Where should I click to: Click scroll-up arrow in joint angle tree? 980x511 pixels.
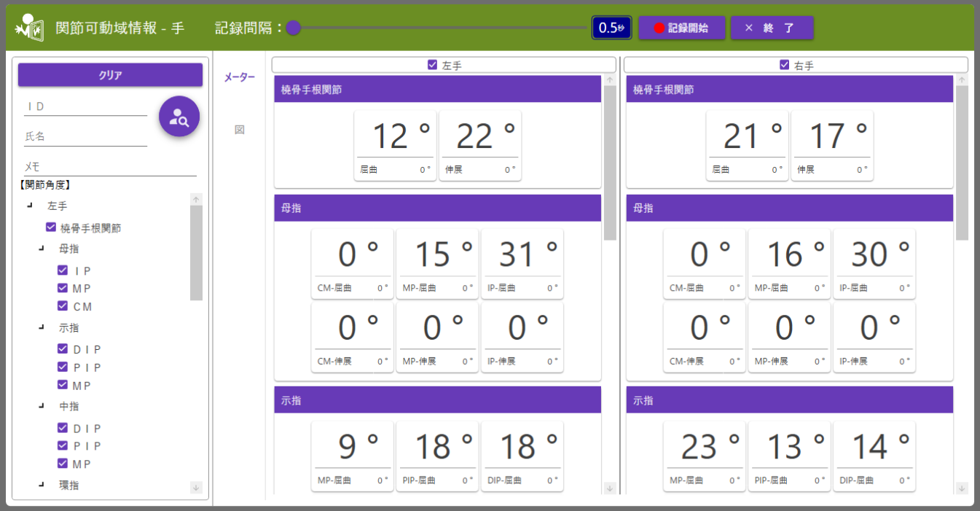pos(196,199)
